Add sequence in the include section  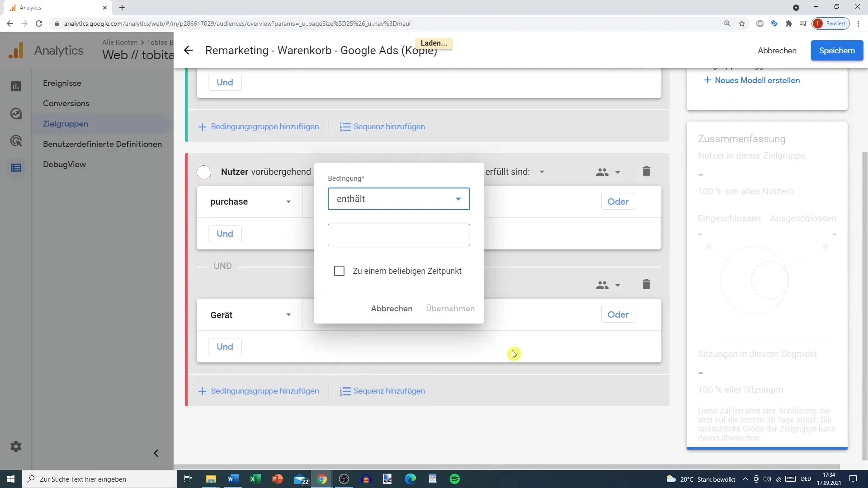pos(382,127)
